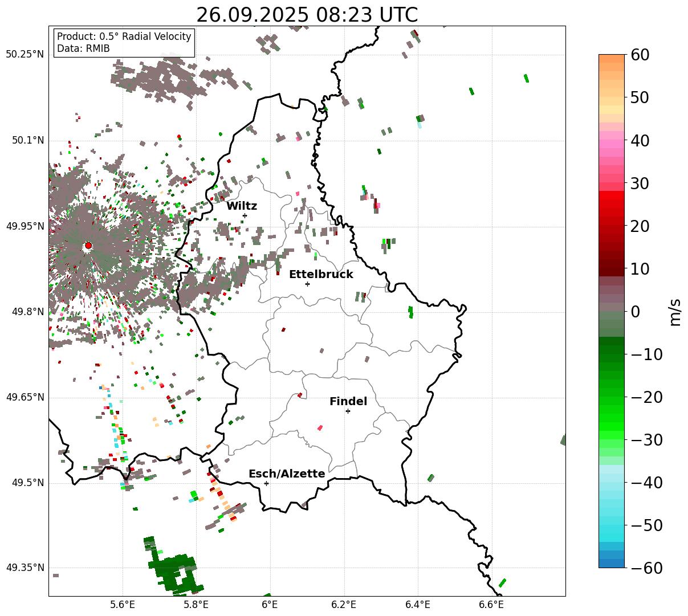This screenshot has width=688, height=616.
Task: Click the colorbar tick label −10
Action: point(646,354)
